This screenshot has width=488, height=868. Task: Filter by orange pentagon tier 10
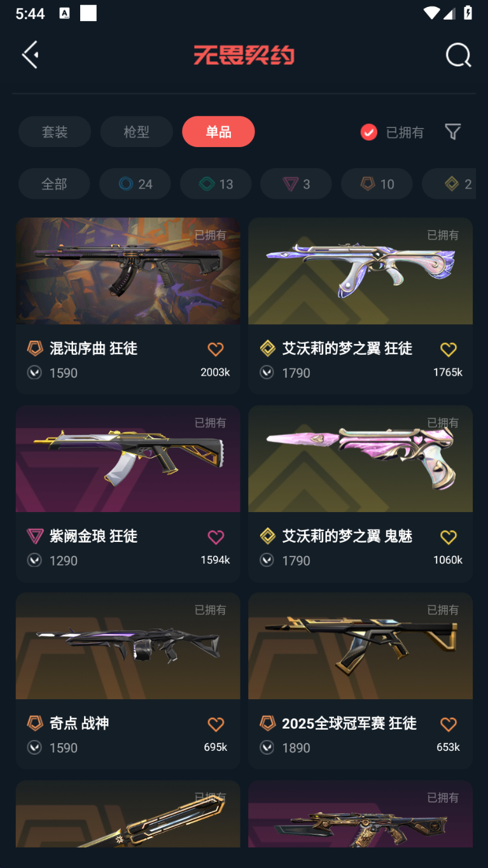point(377,184)
